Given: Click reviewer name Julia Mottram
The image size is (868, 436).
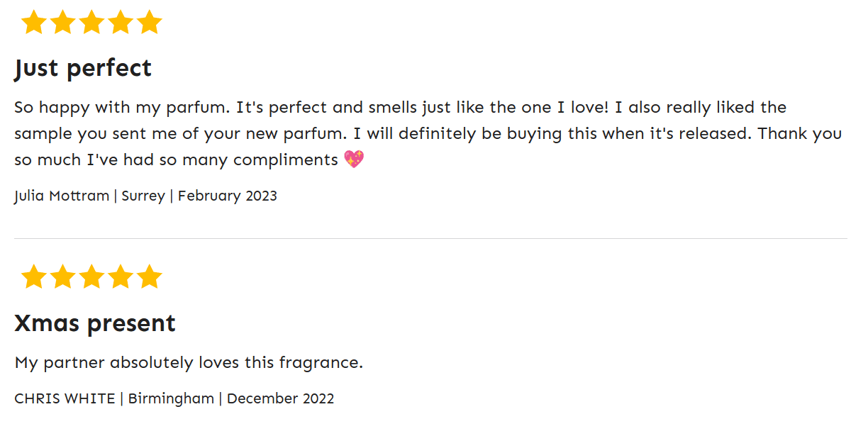Looking at the screenshot, I should pyautogui.click(x=62, y=196).
